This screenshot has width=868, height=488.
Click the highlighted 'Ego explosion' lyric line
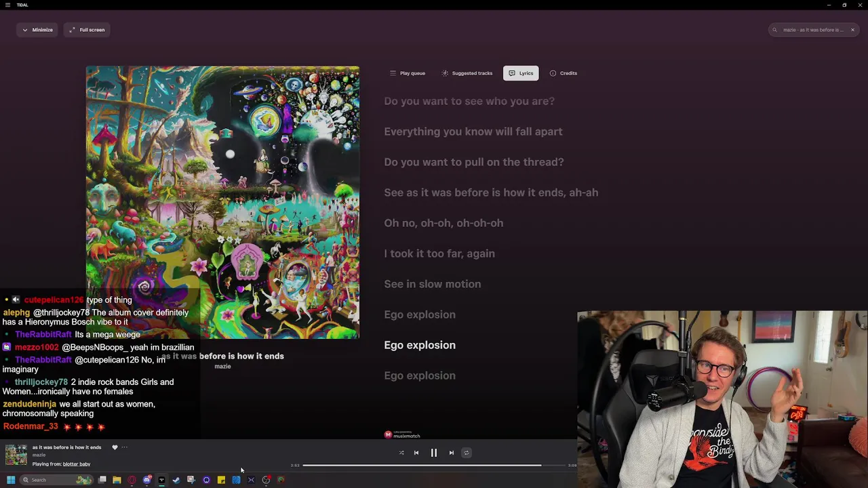click(420, 345)
